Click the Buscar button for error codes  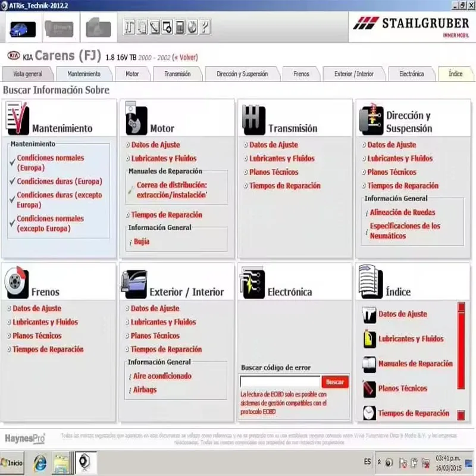(x=334, y=382)
